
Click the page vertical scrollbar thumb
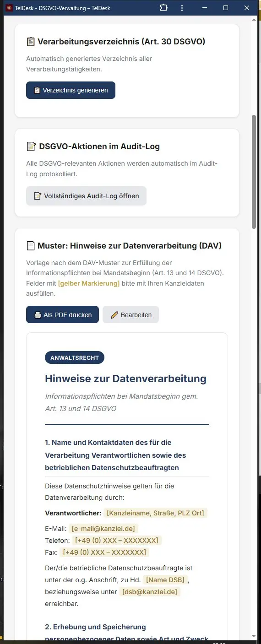[254, 172]
